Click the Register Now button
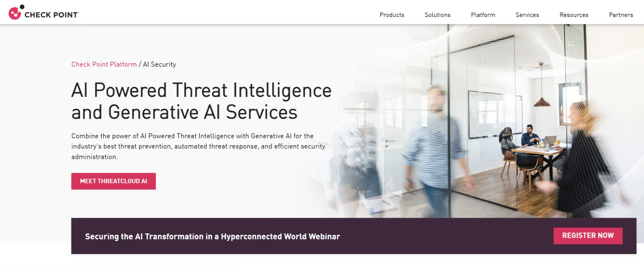Screen dimensions: 644x267 point(588,236)
